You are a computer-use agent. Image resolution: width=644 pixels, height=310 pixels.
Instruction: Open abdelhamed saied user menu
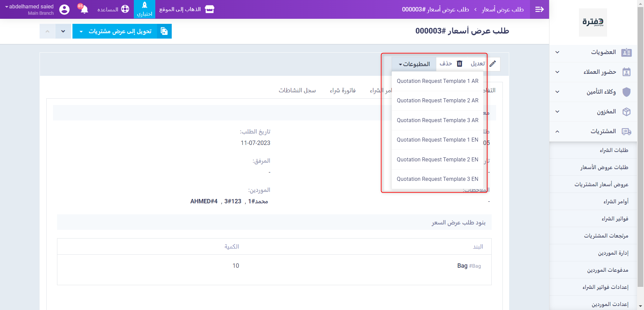[29, 9]
